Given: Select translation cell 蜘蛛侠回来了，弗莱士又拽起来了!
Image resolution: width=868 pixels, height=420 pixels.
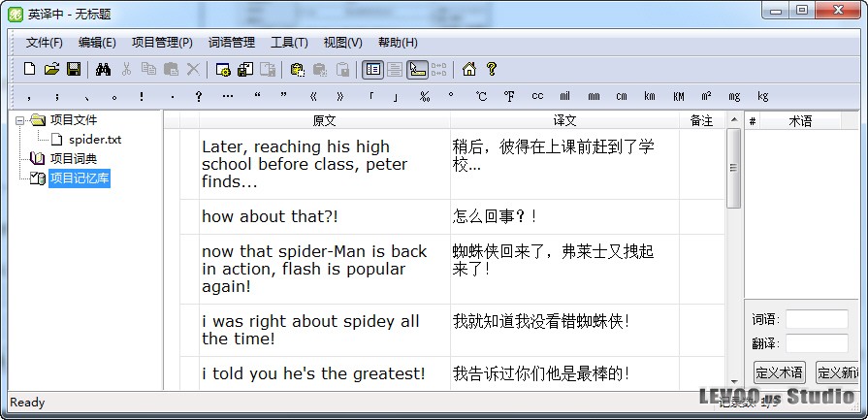Looking at the screenshot, I should (x=564, y=269).
